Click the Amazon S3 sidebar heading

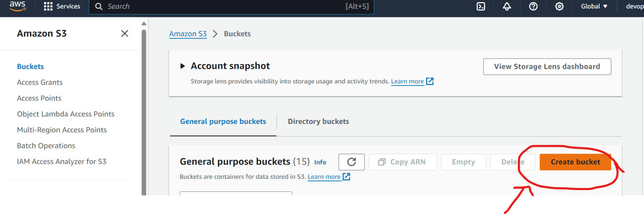pos(42,34)
